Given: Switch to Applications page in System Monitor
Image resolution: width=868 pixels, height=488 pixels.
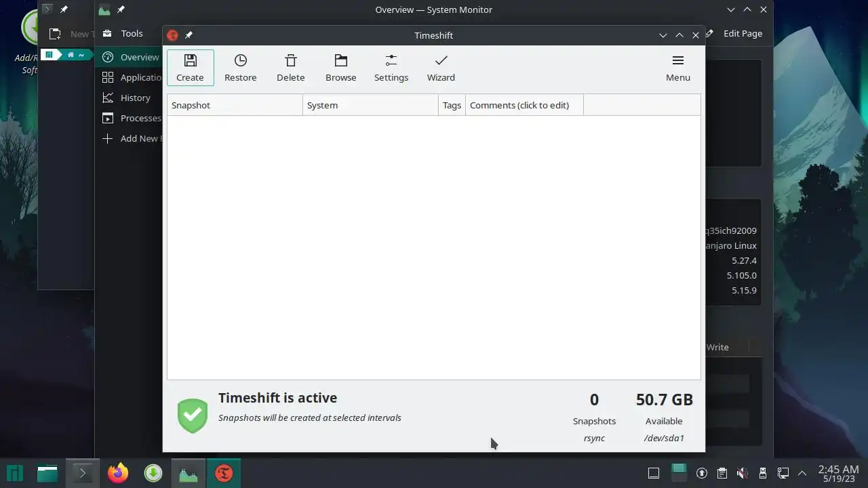Looking at the screenshot, I should click(129, 77).
